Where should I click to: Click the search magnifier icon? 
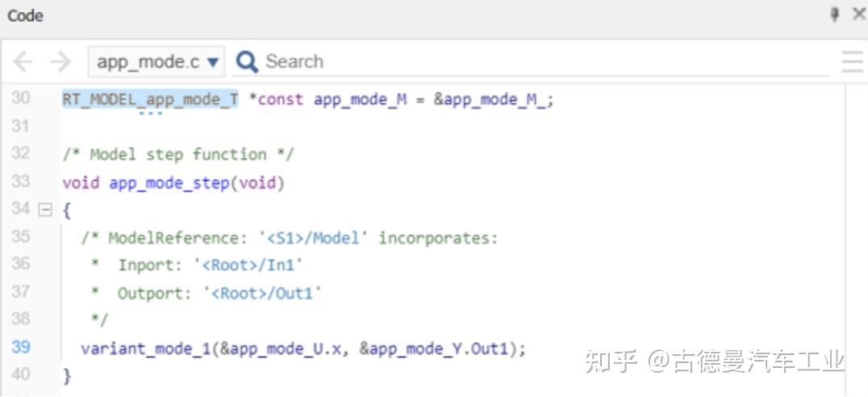point(247,61)
